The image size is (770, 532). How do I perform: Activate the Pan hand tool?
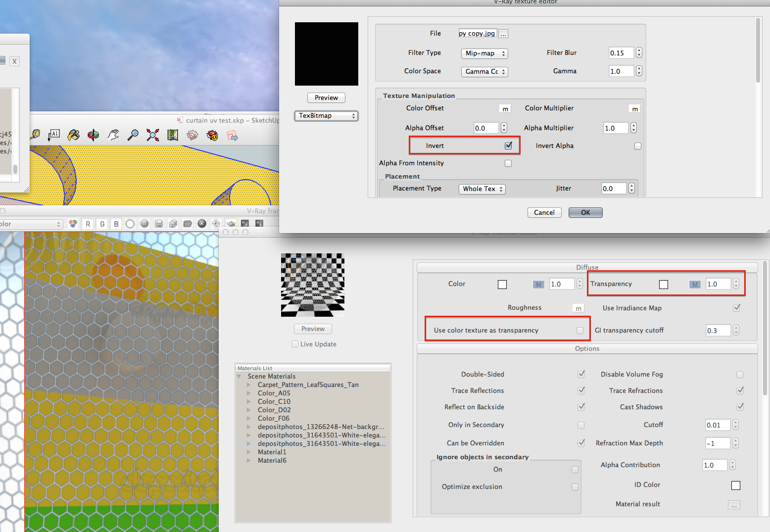(x=113, y=135)
